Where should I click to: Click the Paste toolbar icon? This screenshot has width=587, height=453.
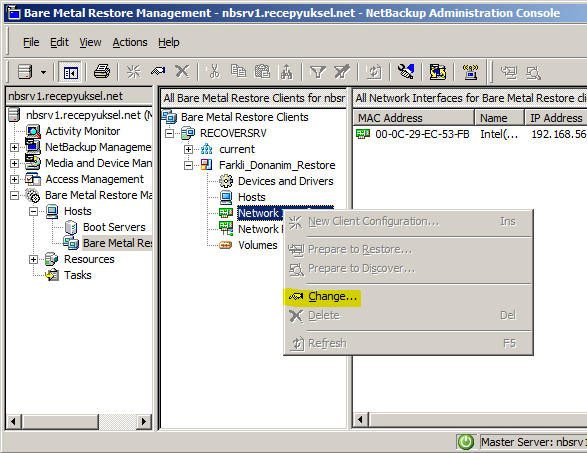tap(262, 71)
